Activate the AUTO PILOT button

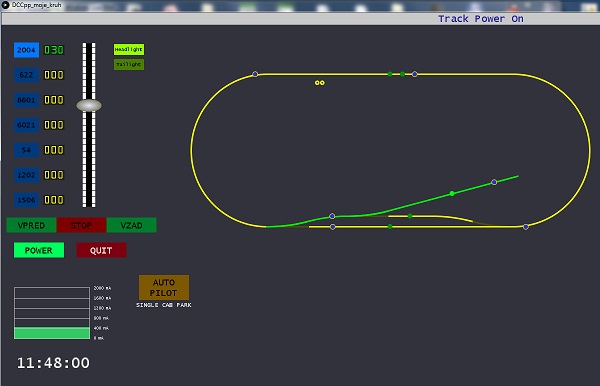point(164,287)
